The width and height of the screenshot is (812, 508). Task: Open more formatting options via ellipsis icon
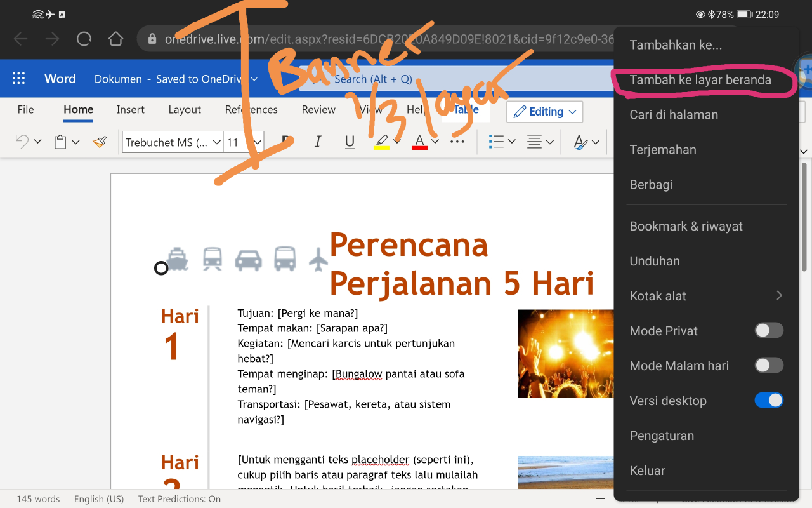[457, 141]
